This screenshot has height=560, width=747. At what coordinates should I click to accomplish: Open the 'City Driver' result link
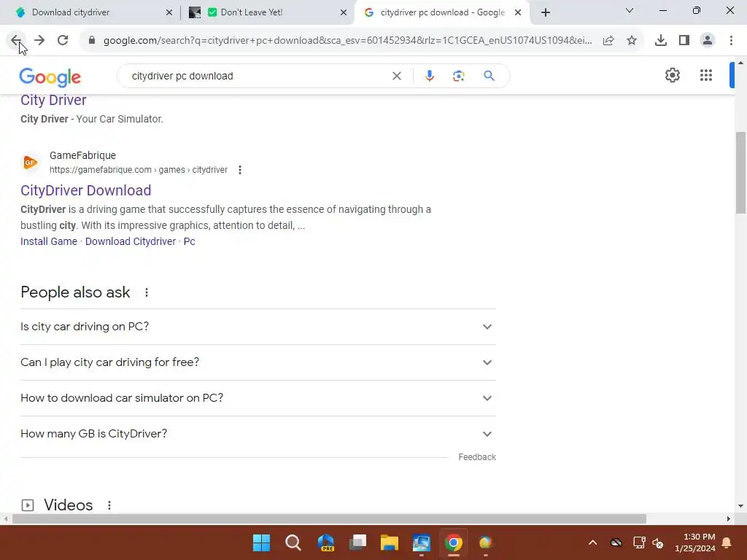pyautogui.click(x=53, y=101)
